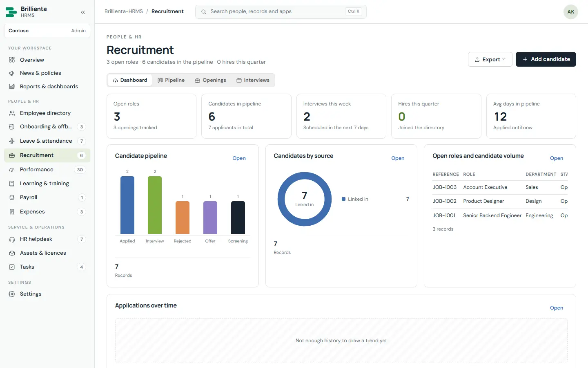This screenshot has width=588, height=368.
Task: Click the Add candidate button
Action: (x=546, y=59)
